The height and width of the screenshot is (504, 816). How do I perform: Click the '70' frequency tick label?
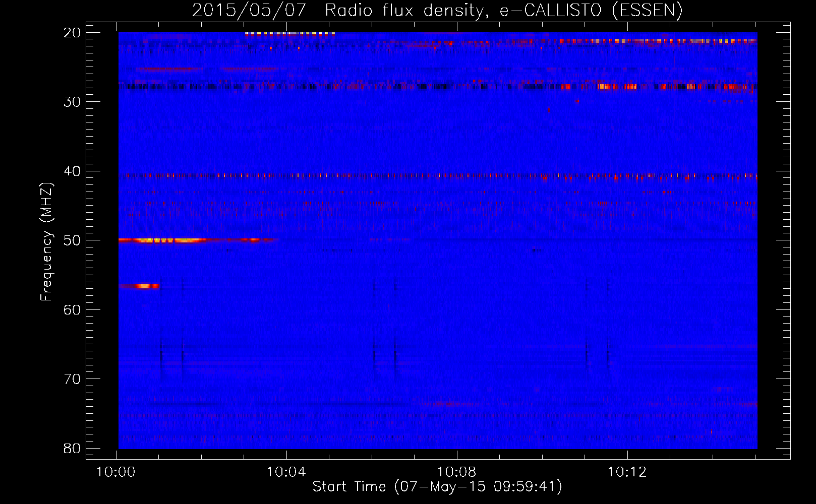(x=72, y=379)
